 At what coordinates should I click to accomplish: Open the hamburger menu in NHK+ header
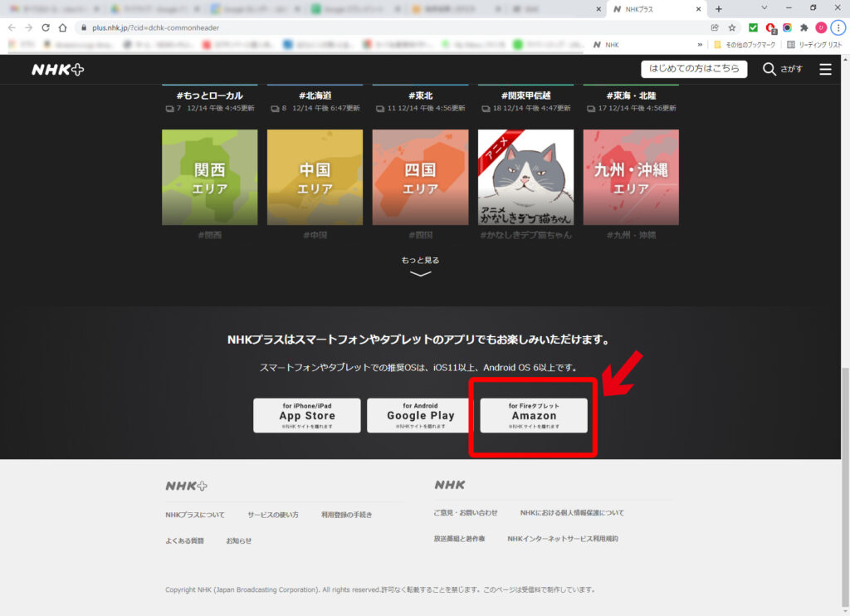(x=825, y=70)
